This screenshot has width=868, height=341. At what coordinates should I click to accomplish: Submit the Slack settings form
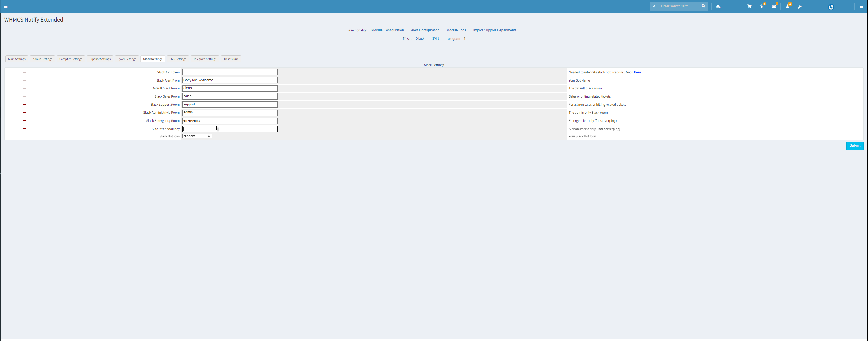pos(855,146)
